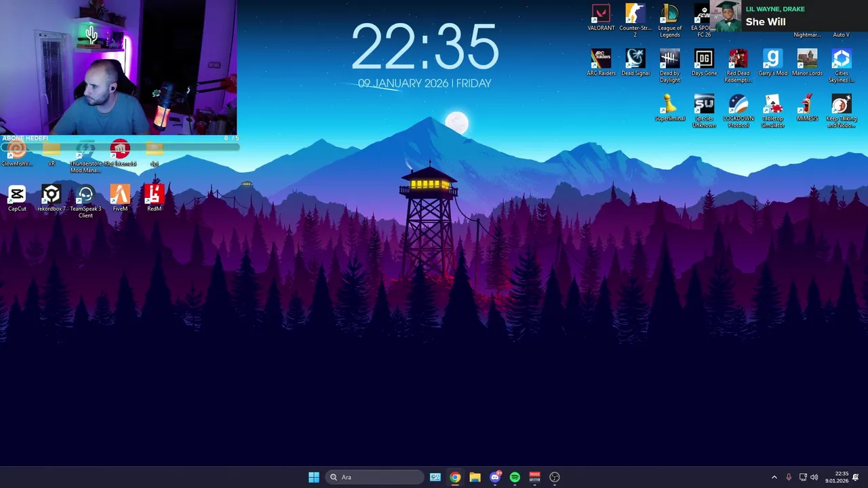Click the album art in now-playing overlay
This screenshot has height=488, width=868.
pos(727,16)
